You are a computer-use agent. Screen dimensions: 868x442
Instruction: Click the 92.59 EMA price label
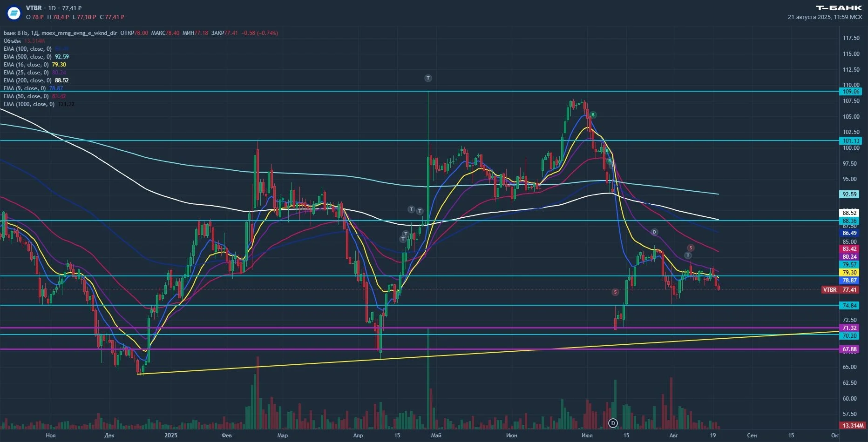point(849,194)
